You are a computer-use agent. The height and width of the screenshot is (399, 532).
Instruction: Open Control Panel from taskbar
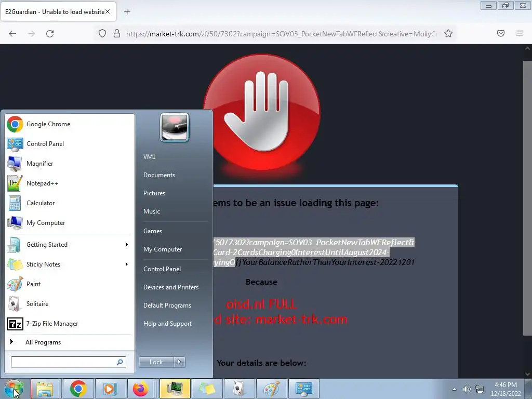(303, 389)
